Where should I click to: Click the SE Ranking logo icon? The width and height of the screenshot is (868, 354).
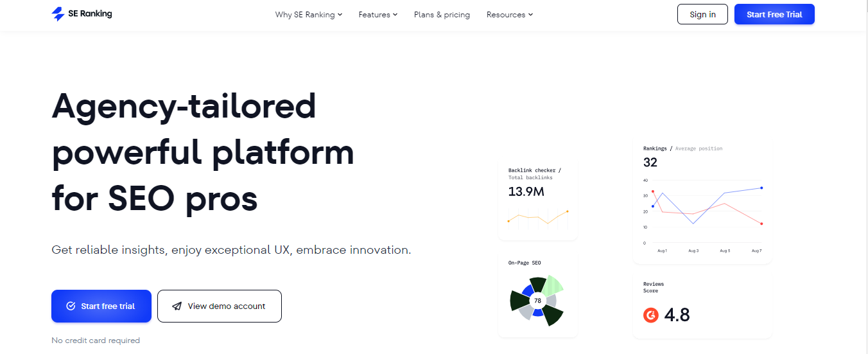tap(58, 14)
